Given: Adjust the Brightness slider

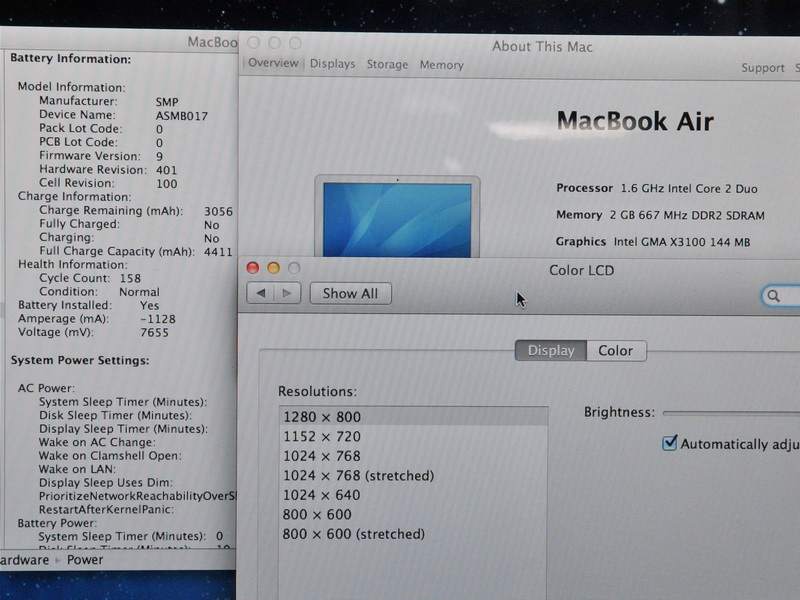Looking at the screenshot, I should (731, 413).
